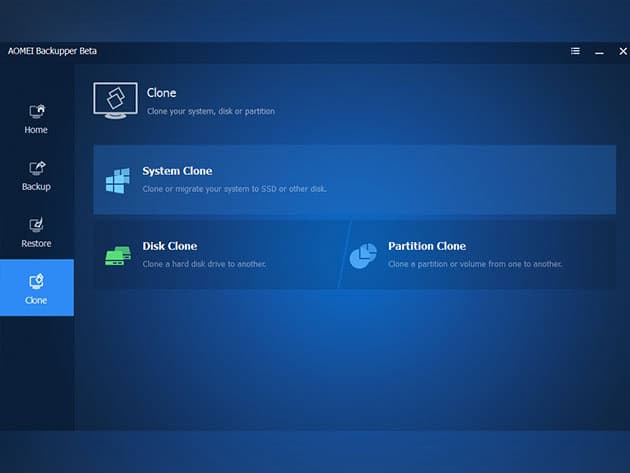
Task: Click the green Disk Clone drive icon
Action: click(x=118, y=256)
